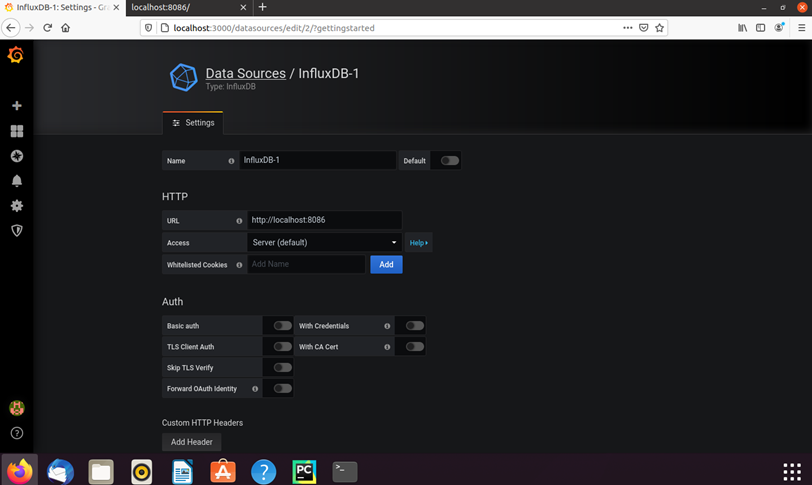The image size is (812, 485).
Task: Enable With Credentials toggle
Action: coord(414,326)
